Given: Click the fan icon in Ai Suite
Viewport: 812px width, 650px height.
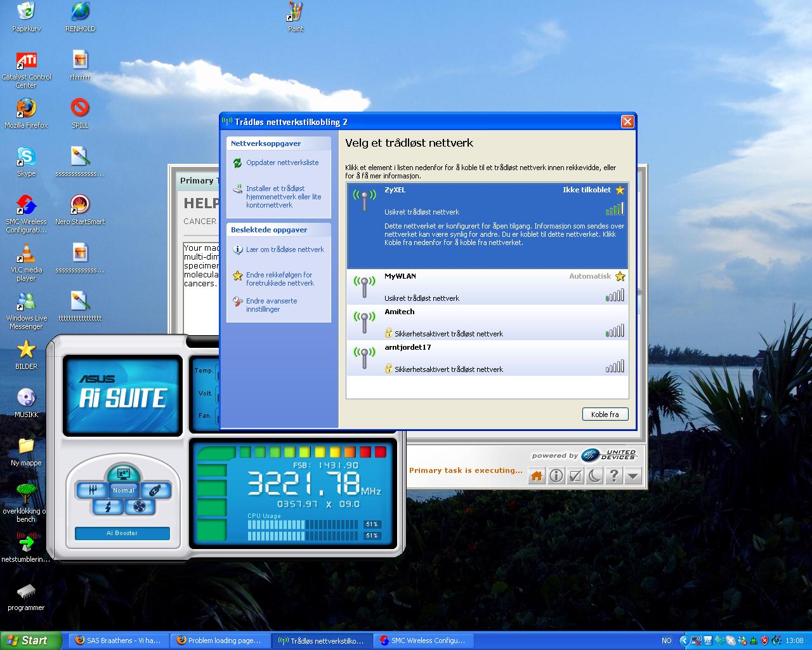Looking at the screenshot, I should tap(140, 507).
